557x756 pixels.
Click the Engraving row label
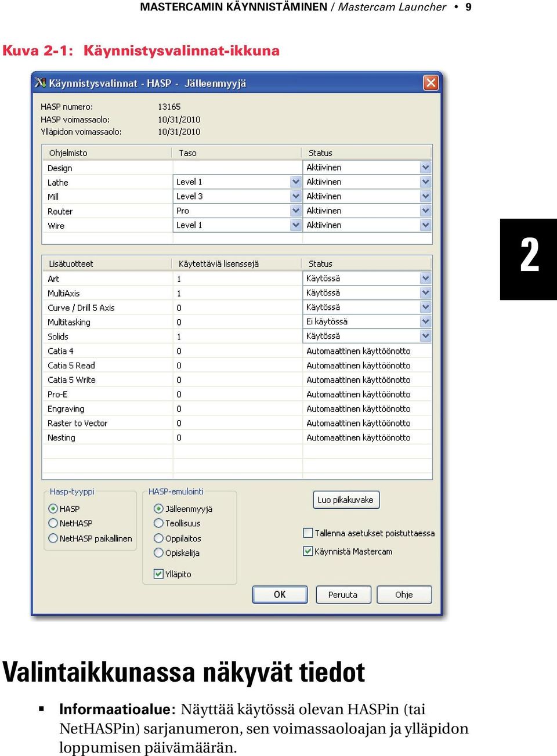coord(66,409)
